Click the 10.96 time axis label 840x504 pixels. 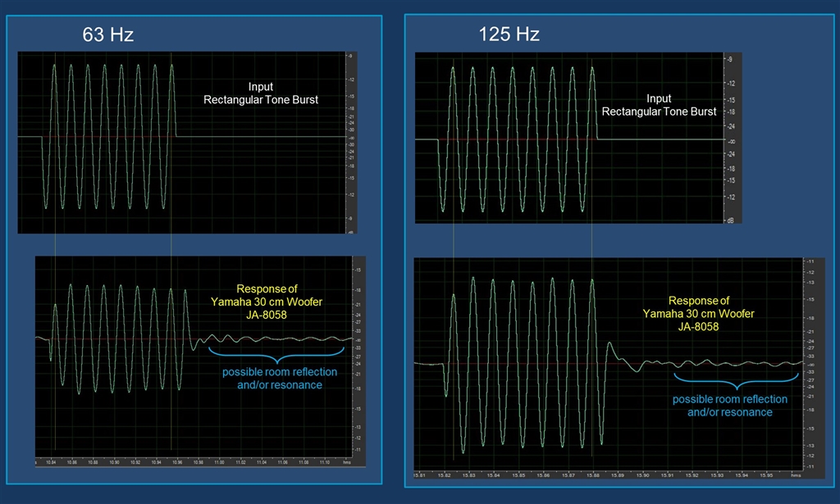point(177,462)
